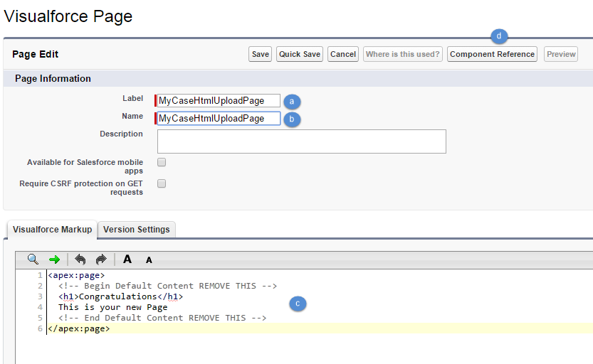This screenshot has height=364, width=593.
Task: Click the Quick Save button
Action: point(300,54)
